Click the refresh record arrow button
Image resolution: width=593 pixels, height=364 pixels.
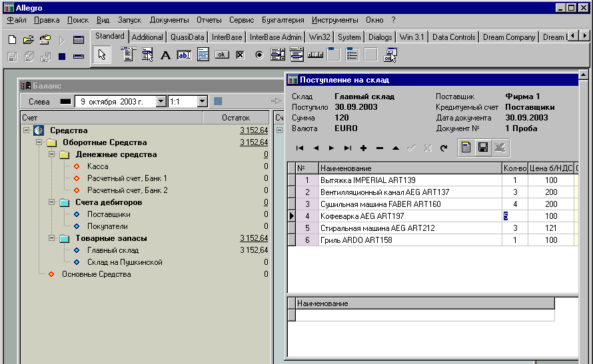[444, 148]
